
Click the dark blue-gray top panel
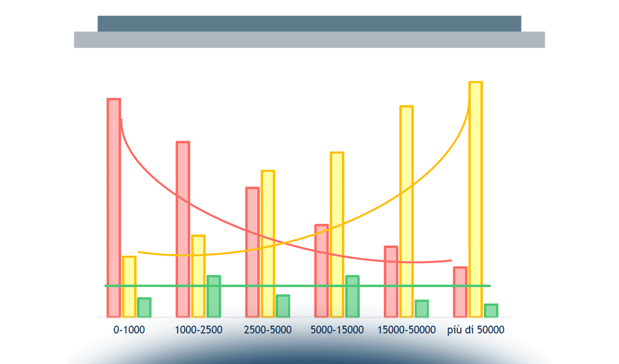click(309, 23)
